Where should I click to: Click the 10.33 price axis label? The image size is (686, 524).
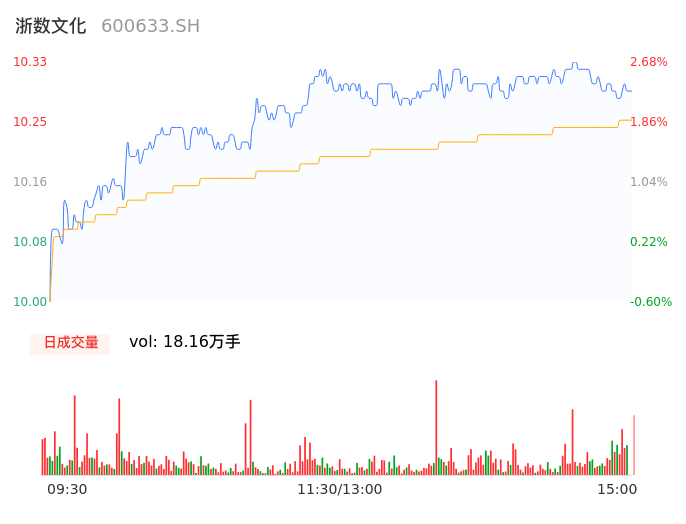[30, 62]
